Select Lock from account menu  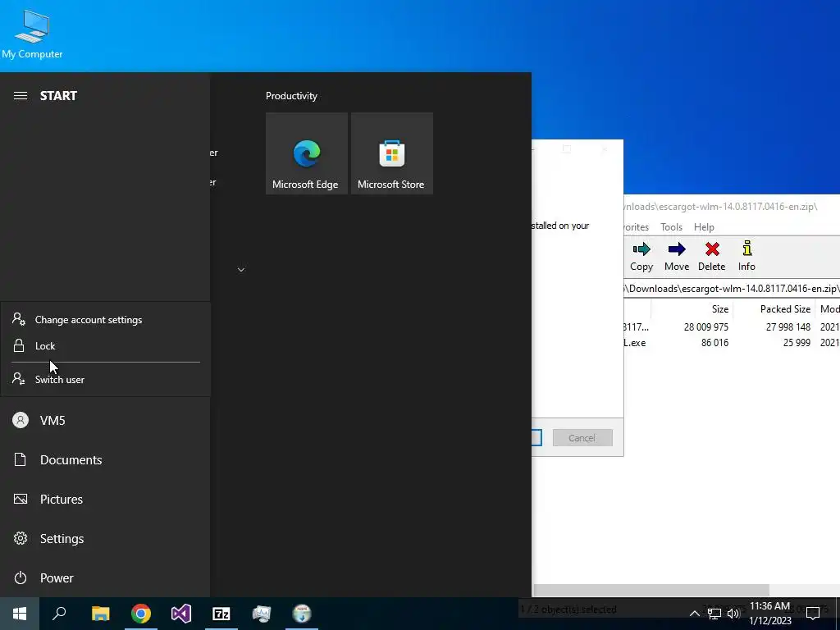[x=106, y=346]
